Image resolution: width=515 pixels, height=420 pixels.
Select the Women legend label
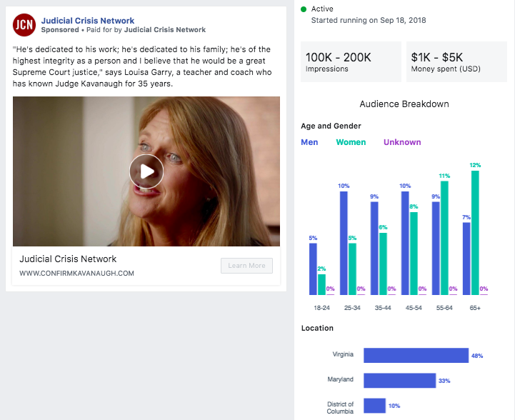351,142
